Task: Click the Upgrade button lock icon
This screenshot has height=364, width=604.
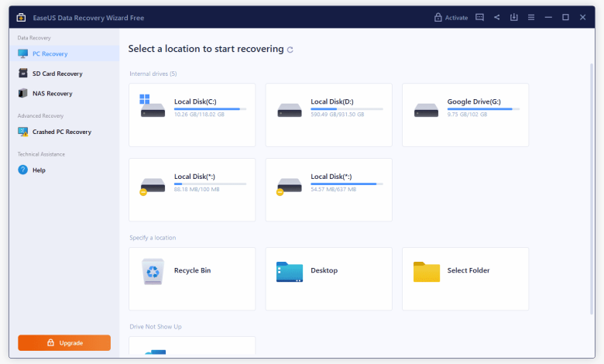Action: tap(50, 342)
